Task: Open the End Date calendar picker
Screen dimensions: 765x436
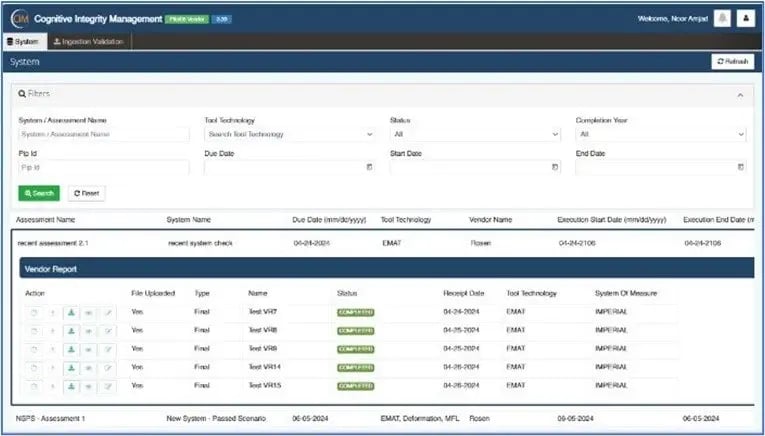Action: pyautogui.click(x=740, y=167)
